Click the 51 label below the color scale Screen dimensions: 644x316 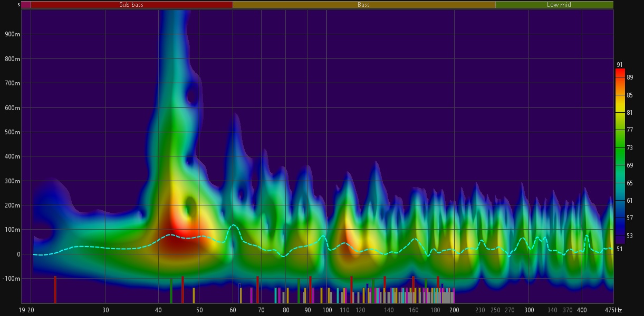pos(620,249)
